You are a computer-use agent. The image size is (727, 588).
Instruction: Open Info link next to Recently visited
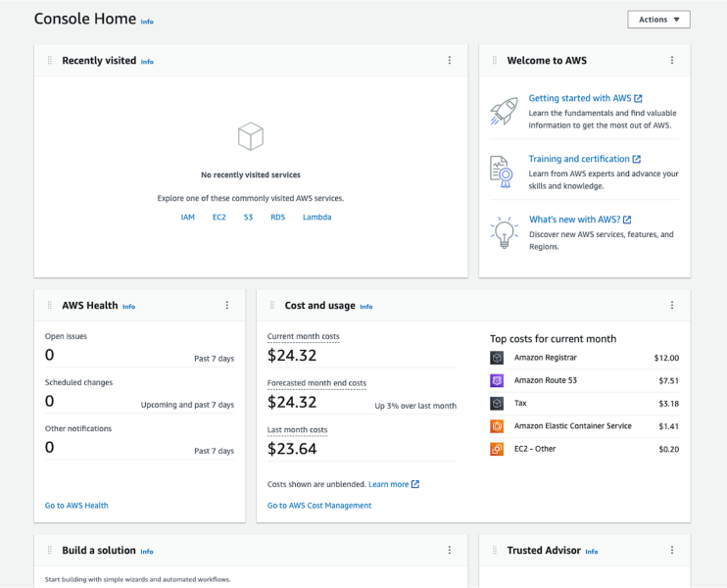point(147,62)
